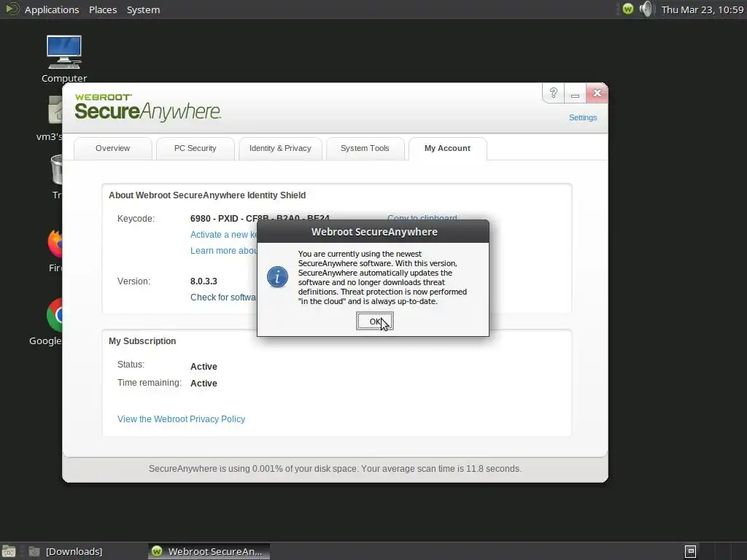Click the Learn more about link
The height and width of the screenshot is (560, 747).
pos(223,251)
